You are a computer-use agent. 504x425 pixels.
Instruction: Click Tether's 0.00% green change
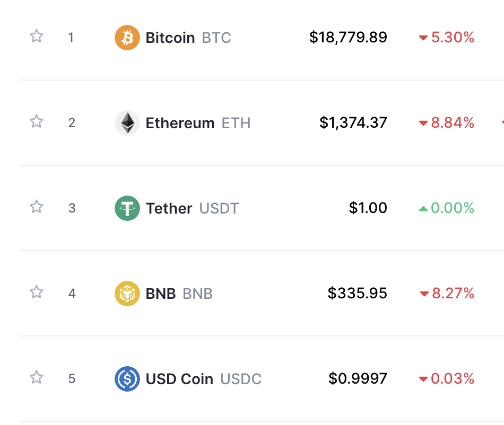[x=447, y=208]
